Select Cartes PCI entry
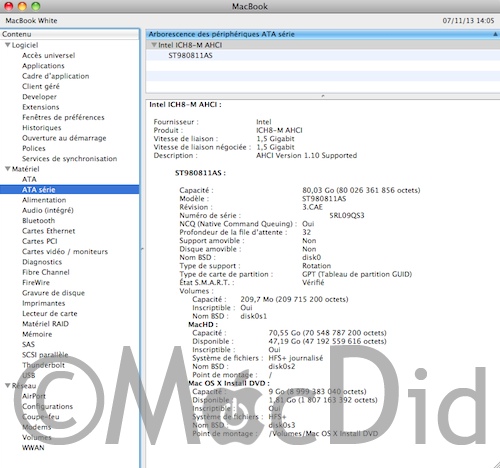Screen dimensions: 500x468 [40, 241]
